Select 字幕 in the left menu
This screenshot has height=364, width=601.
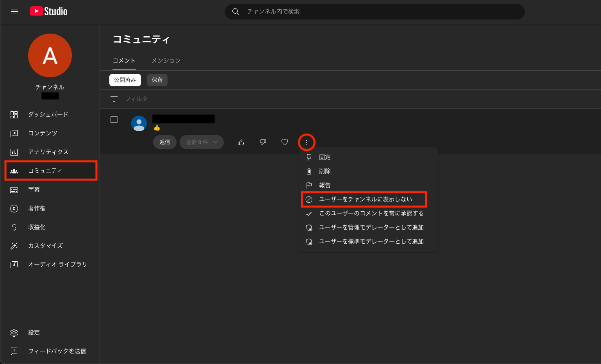pyautogui.click(x=34, y=189)
